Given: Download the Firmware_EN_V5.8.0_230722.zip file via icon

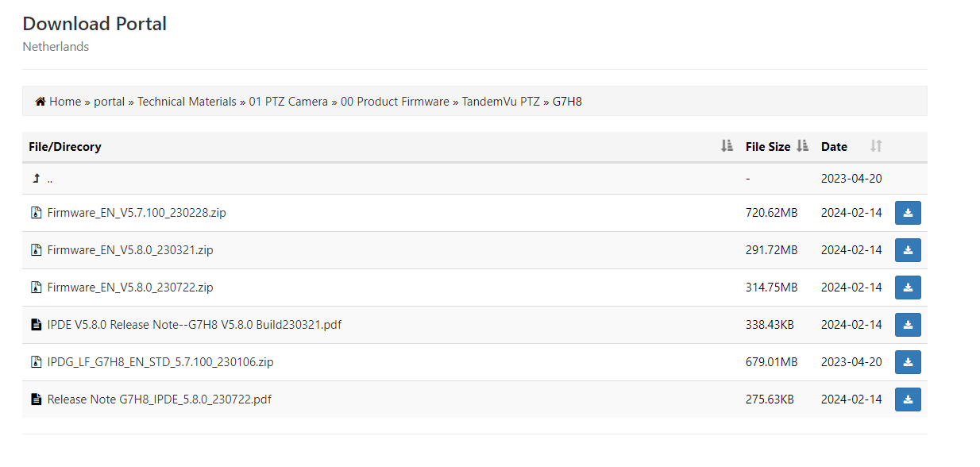Looking at the screenshot, I should (x=908, y=288).
